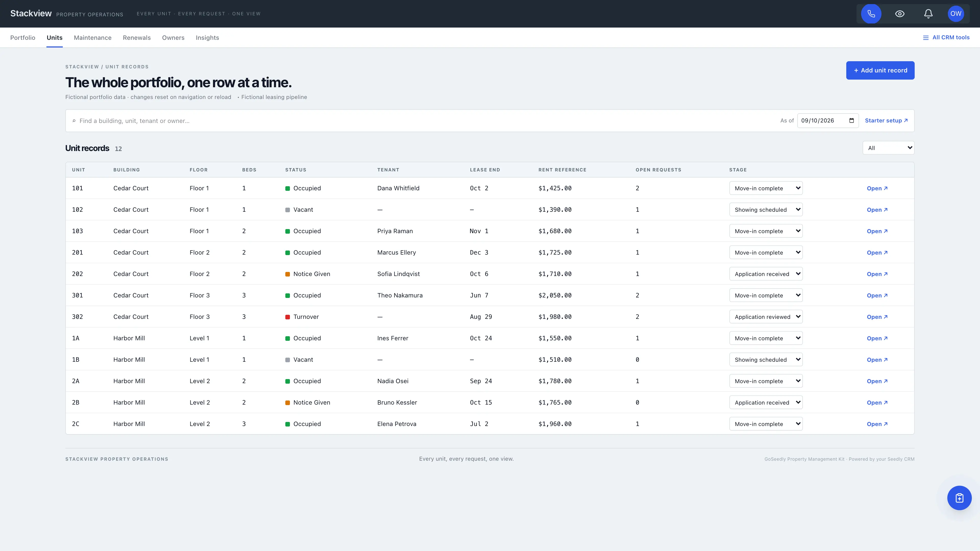This screenshot has width=980, height=551.
Task: Click the As of date input
Action: (827, 121)
